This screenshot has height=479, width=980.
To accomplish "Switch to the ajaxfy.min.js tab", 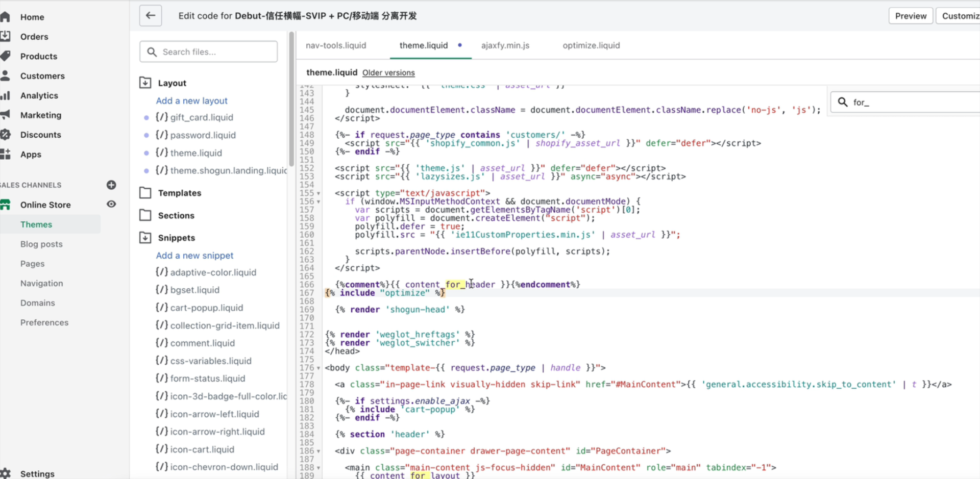I will point(505,45).
